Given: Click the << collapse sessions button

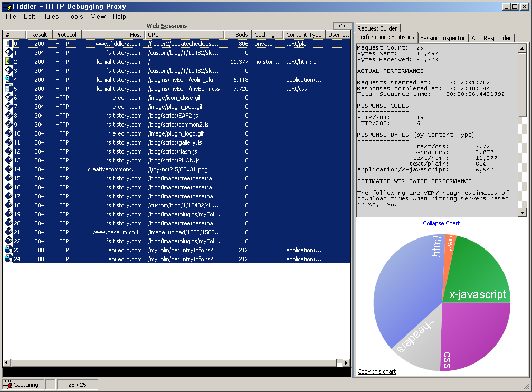Looking at the screenshot, I should pos(343,26).
